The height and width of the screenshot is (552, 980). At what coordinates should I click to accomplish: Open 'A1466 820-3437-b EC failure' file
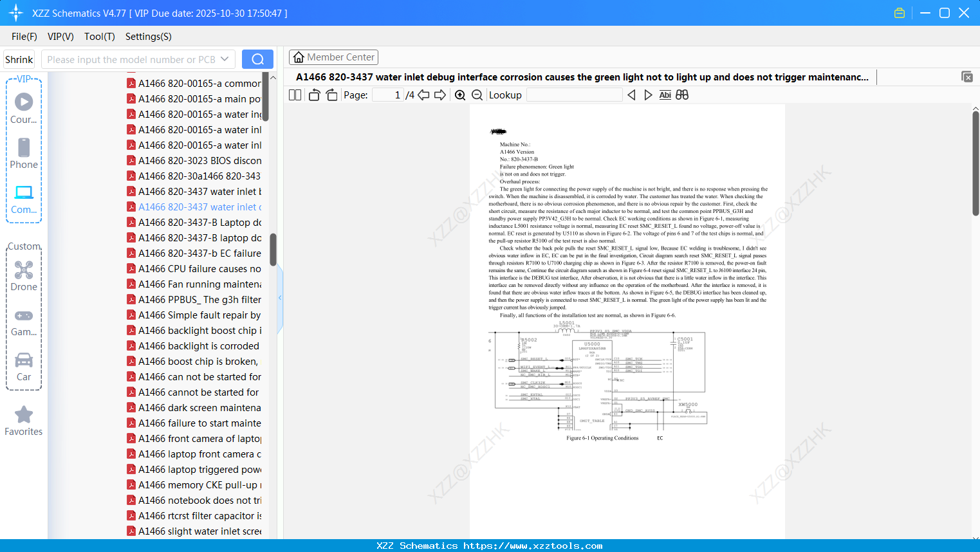pyautogui.click(x=194, y=253)
